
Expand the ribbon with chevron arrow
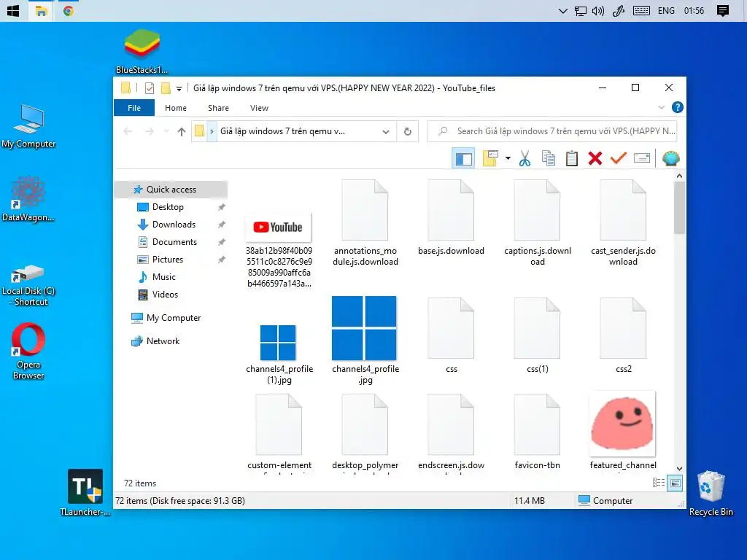coord(661,108)
